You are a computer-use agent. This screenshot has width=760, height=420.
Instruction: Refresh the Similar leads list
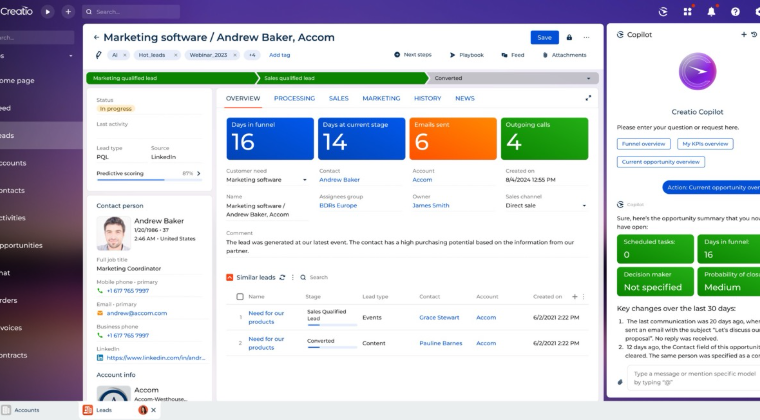point(282,278)
